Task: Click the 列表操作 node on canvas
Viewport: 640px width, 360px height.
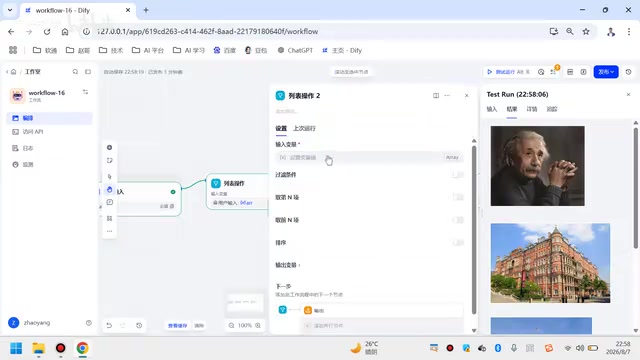Action: pos(237,192)
